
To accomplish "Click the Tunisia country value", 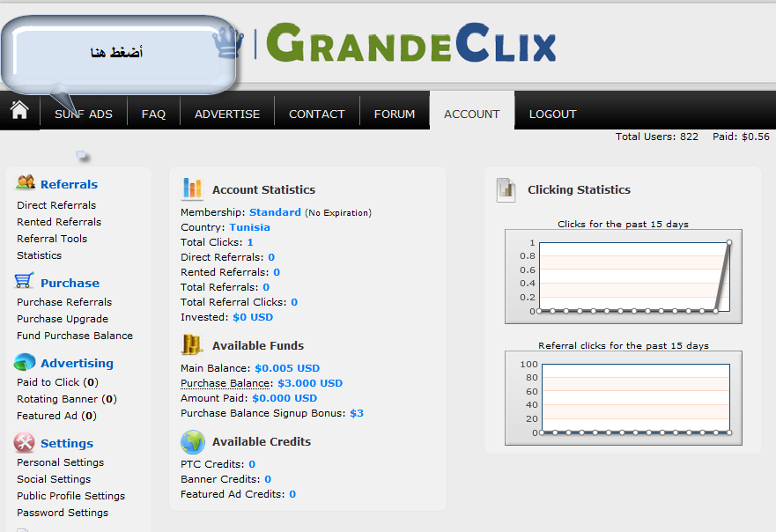I will click(249, 227).
